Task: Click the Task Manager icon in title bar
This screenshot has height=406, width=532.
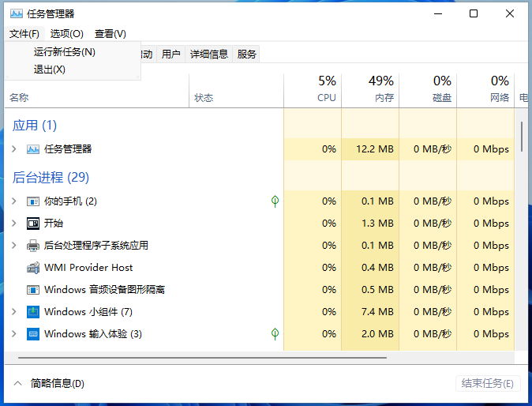Action: pyautogui.click(x=16, y=13)
